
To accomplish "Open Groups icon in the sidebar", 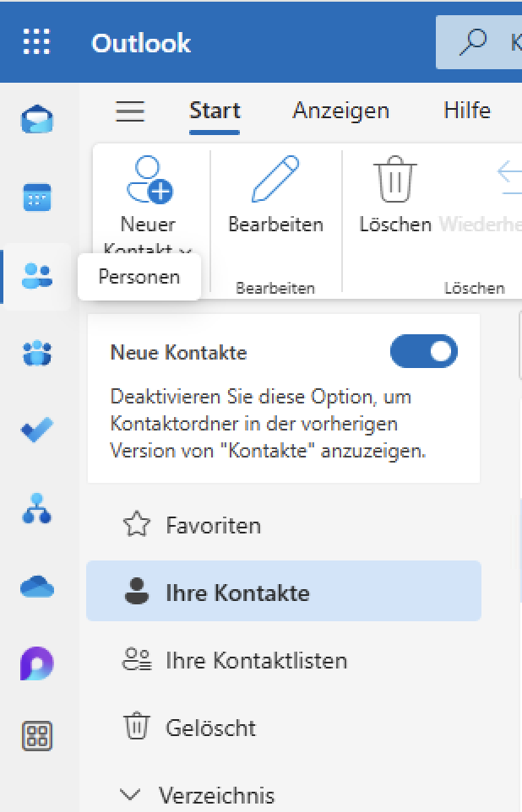I will pos(37,353).
